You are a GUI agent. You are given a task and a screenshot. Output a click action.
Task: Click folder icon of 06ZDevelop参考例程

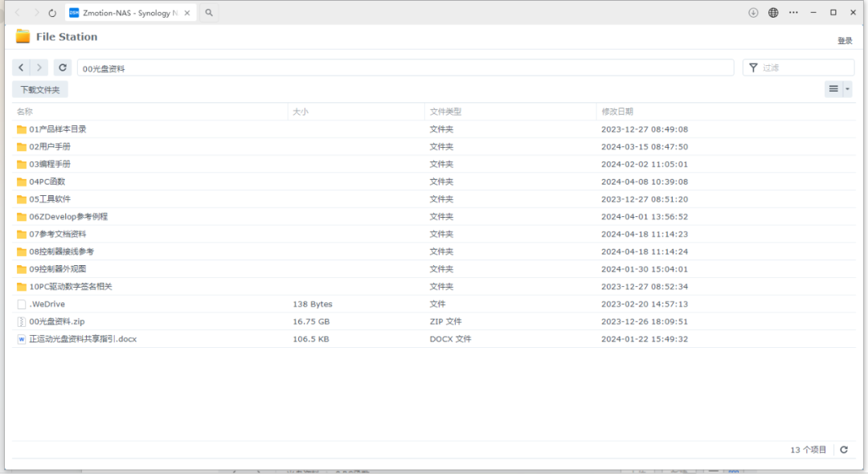[x=22, y=217]
